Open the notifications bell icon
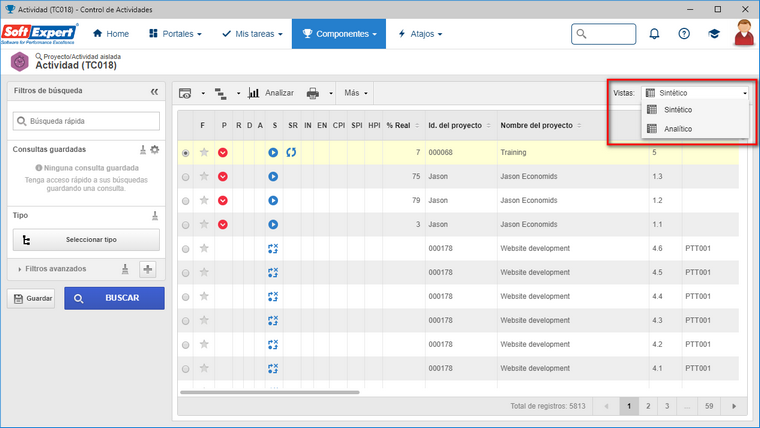The image size is (760, 428). click(654, 34)
